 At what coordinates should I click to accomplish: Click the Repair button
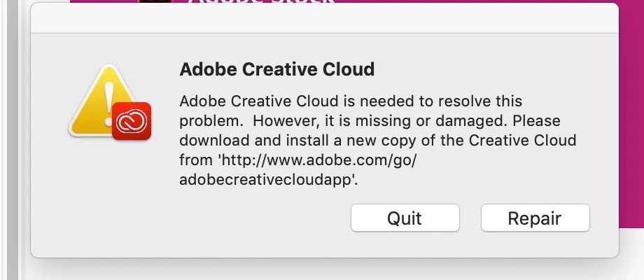tap(535, 218)
